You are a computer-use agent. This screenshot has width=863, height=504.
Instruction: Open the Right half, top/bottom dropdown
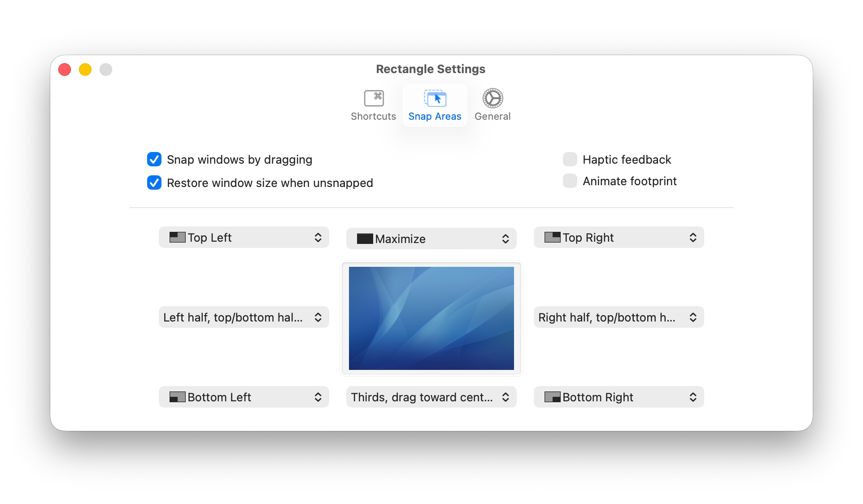coord(618,317)
